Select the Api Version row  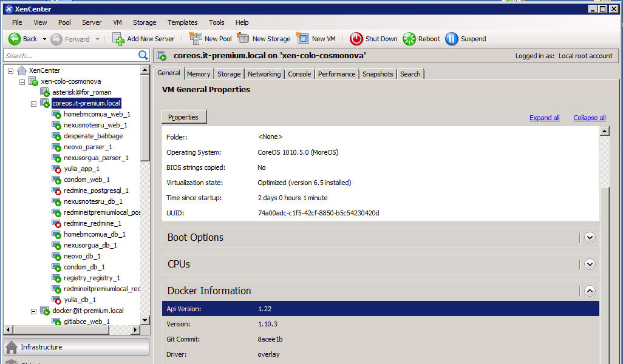[380, 309]
